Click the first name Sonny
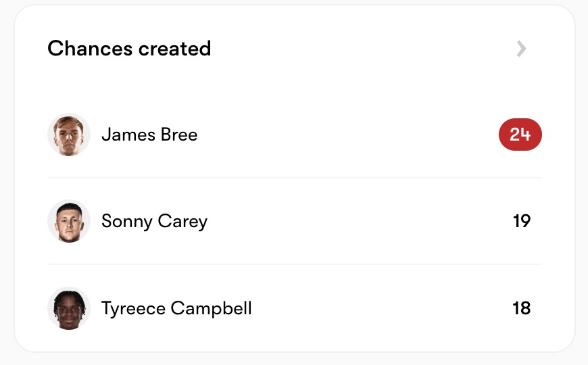This screenshot has height=365, width=588. [x=126, y=221]
